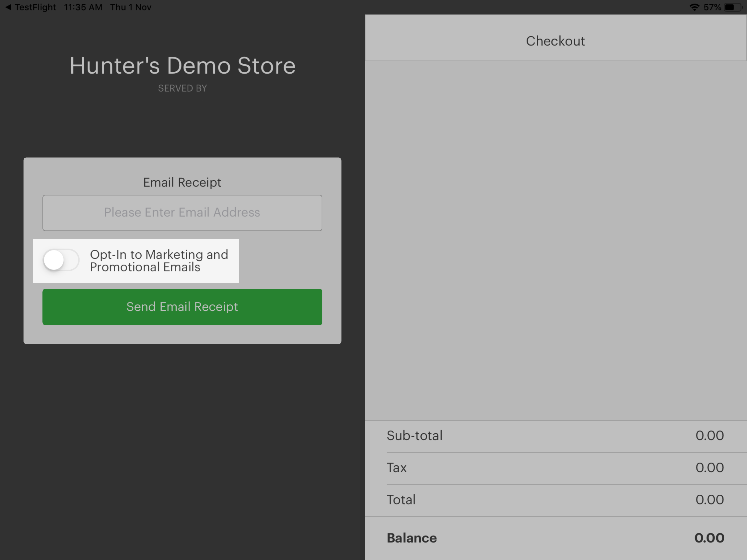Tap the Wi-Fi status icon
This screenshot has height=560, width=747.
click(x=694, y=7)
